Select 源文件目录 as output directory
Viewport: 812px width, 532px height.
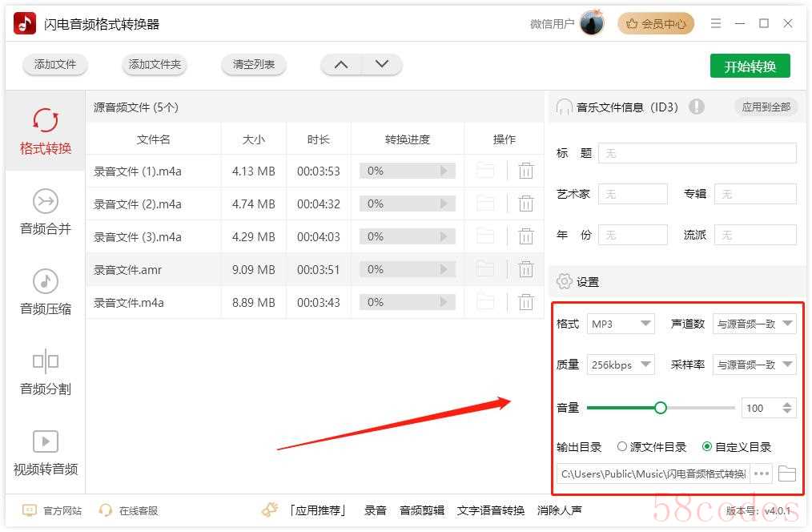652,447
